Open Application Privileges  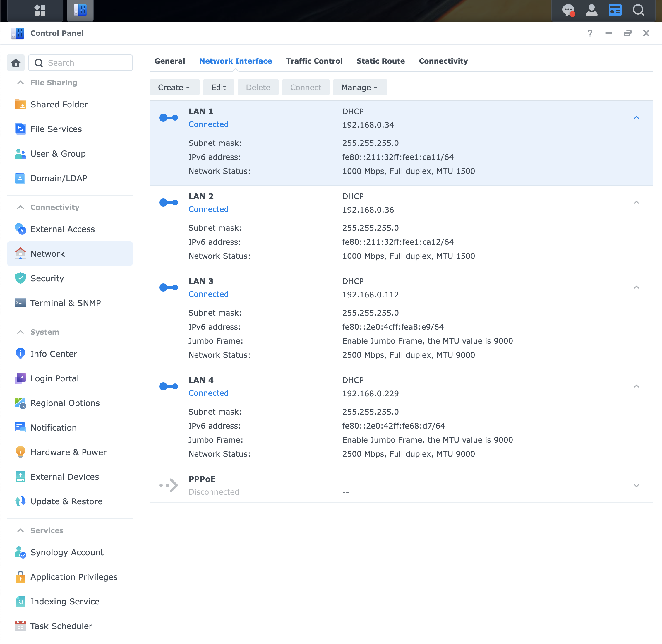(70, 577)
